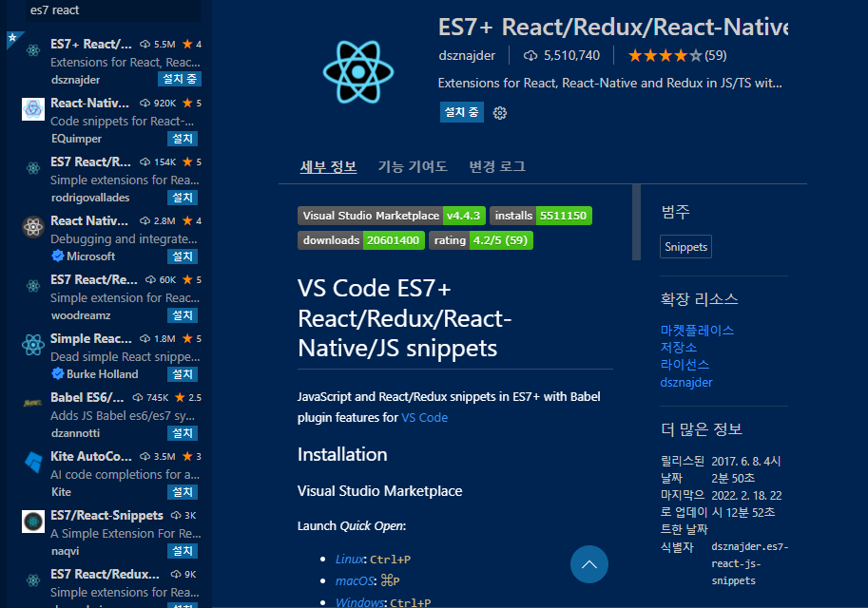This screenshot has width=868, height=608.
Task: Click the rodrigovallades extension icon
Action: (x=33, y=168)
